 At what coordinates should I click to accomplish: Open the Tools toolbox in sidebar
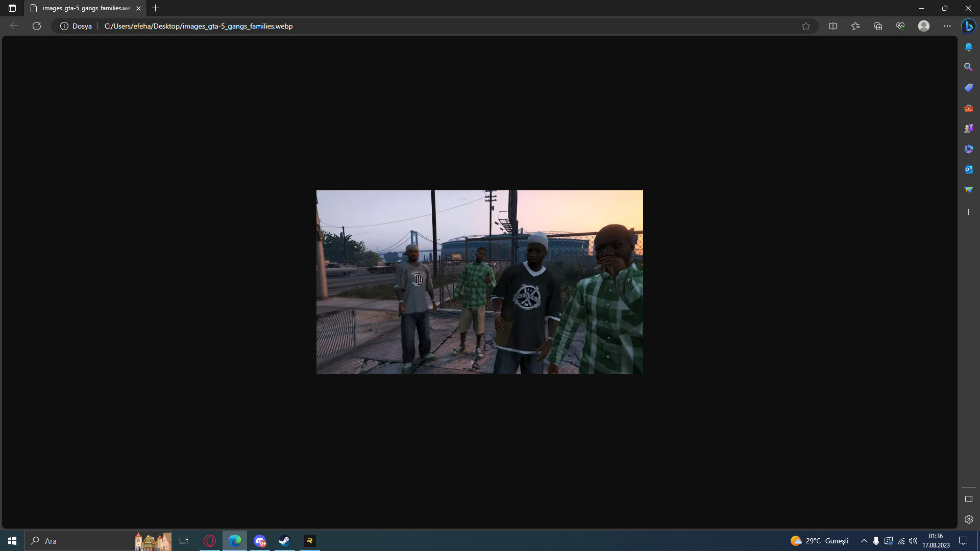tap(969, 108)
